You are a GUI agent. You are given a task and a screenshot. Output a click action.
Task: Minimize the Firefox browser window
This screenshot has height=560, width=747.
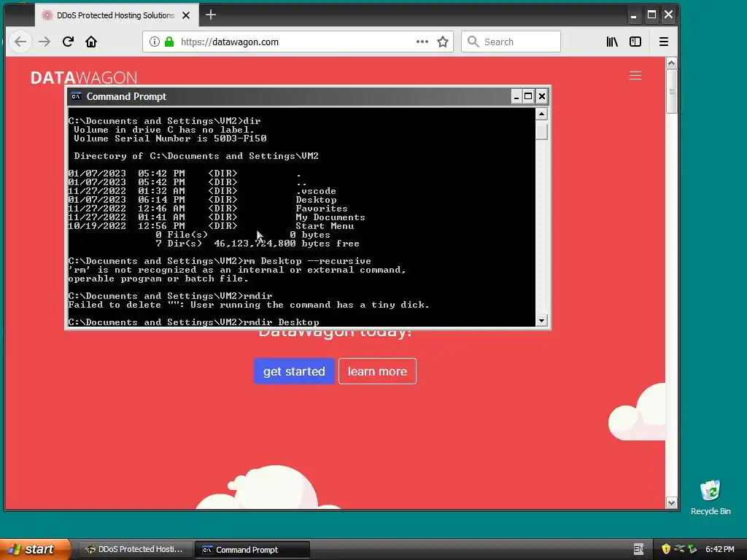pos(634,15)
